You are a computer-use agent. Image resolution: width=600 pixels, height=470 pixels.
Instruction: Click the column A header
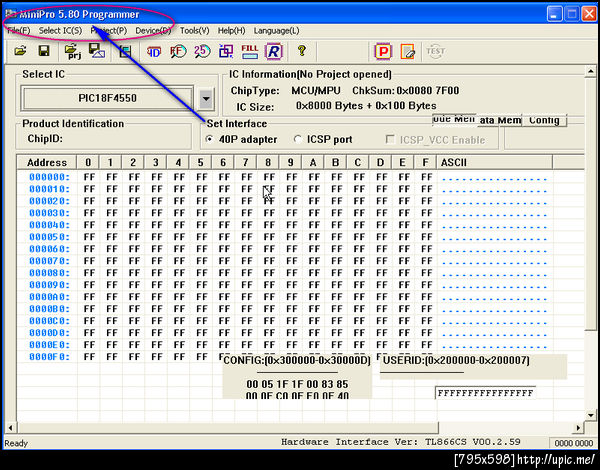[x=313, y=162]
